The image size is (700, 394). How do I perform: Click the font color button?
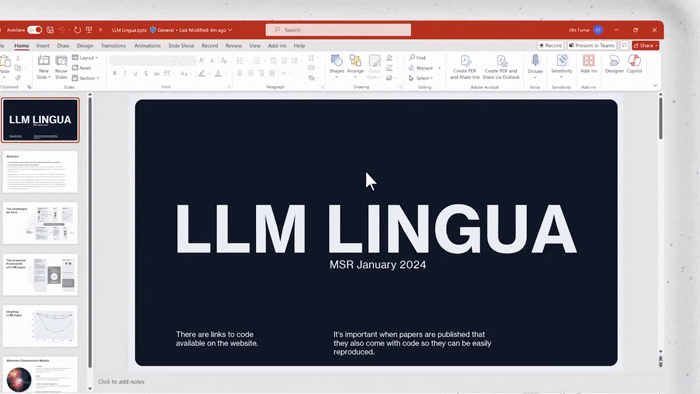(x=218, y=73)
